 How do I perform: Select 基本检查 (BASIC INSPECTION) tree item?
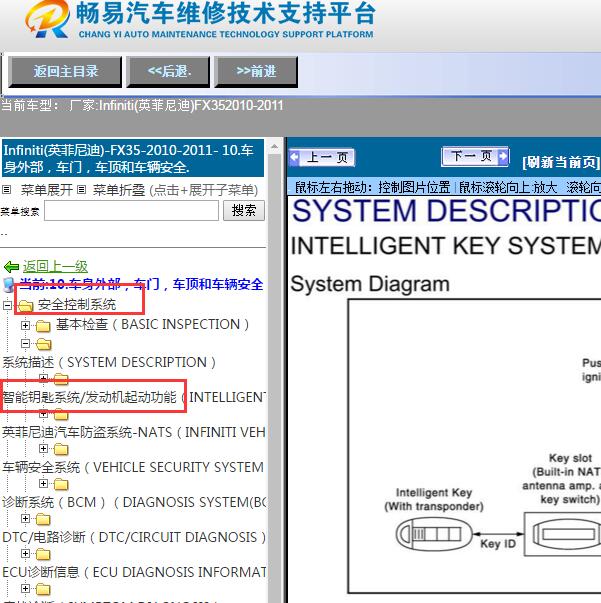[152, 325]
